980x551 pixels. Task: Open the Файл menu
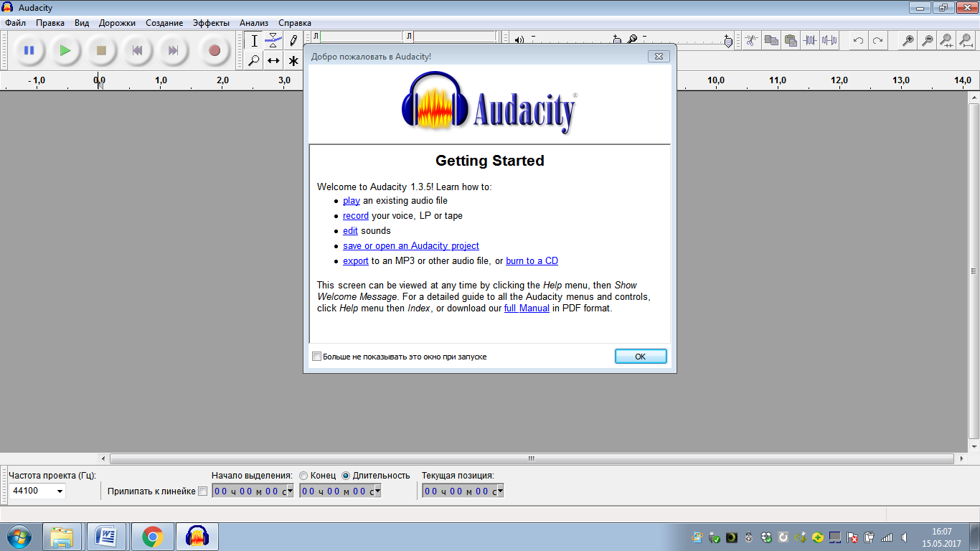tap(15, 23)
